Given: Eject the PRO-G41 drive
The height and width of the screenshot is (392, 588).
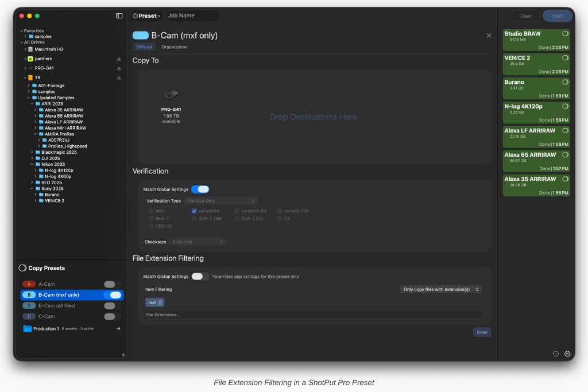Looking at the screenshot, I should click(119, 68).
